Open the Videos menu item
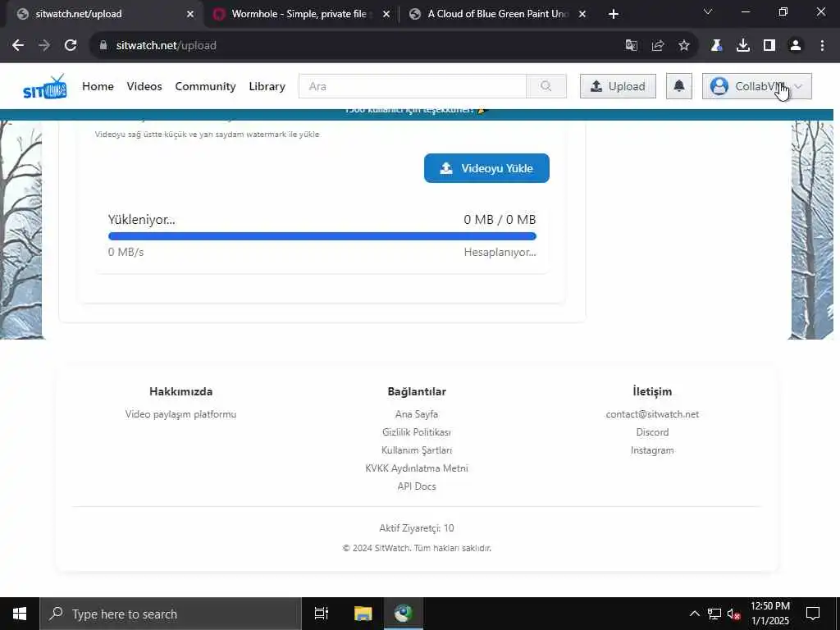 coord(144,86)
